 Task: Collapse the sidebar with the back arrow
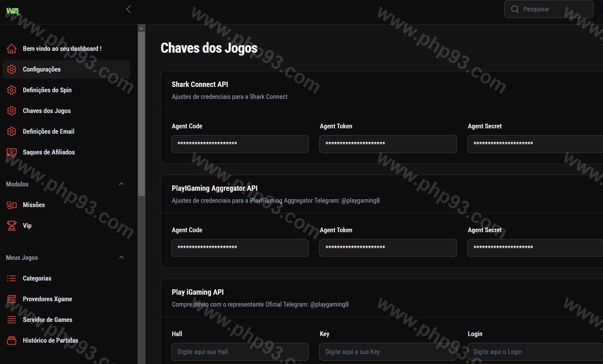128,9
